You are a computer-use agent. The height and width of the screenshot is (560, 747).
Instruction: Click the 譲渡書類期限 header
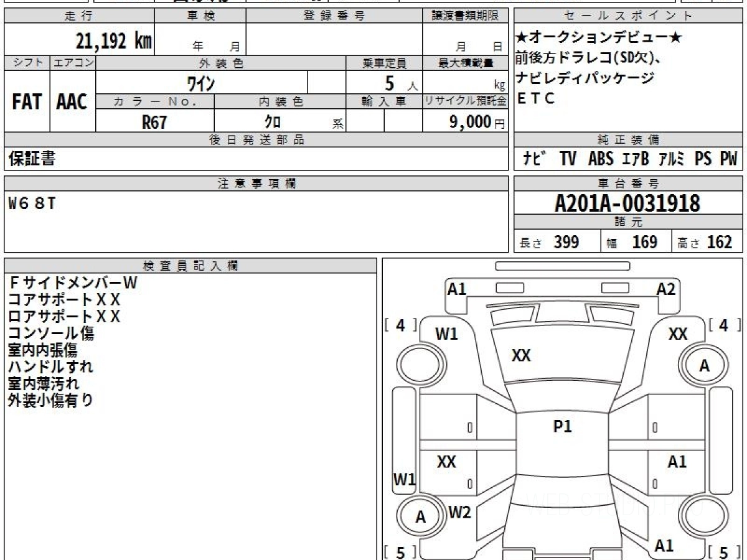[x=466, y=16]
